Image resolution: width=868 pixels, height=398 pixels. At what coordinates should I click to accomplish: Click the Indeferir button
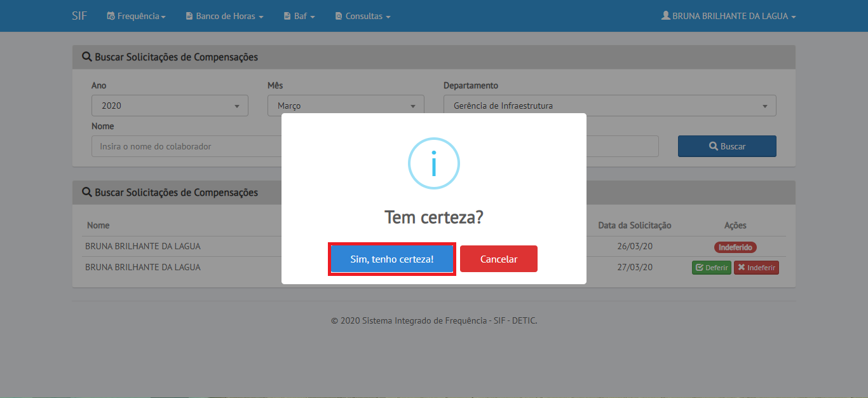pyautogui.click(x=756, y=268)
